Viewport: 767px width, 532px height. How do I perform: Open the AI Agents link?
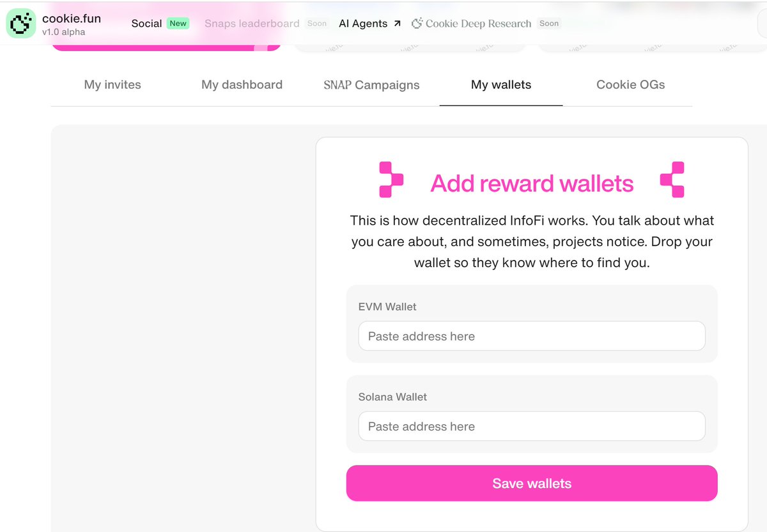click(x=363, y=24)
